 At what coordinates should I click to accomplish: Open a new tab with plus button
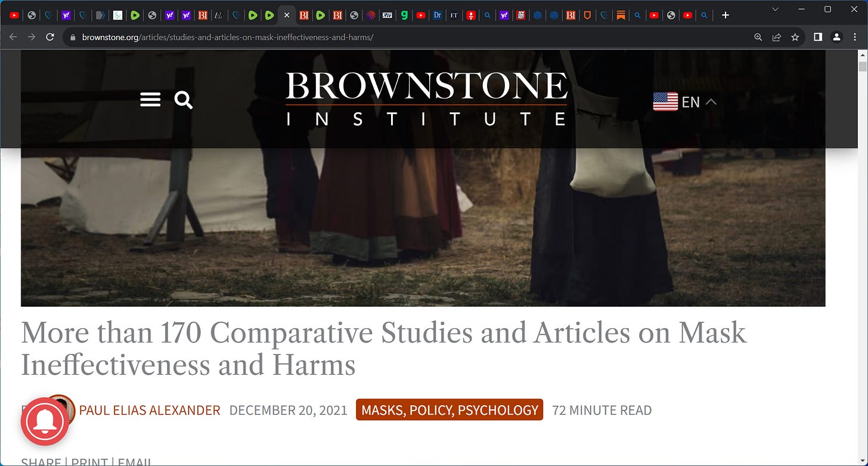tap(726, 15)
